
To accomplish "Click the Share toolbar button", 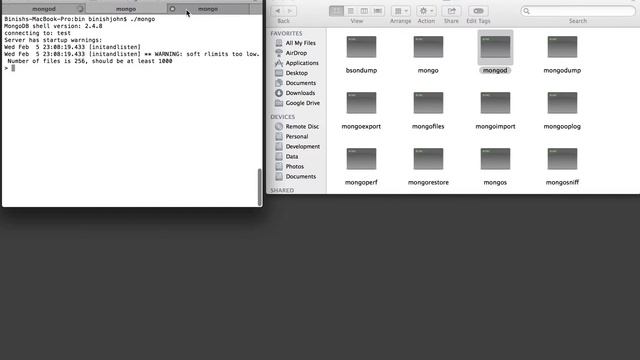I will click(x=451, y=11).
